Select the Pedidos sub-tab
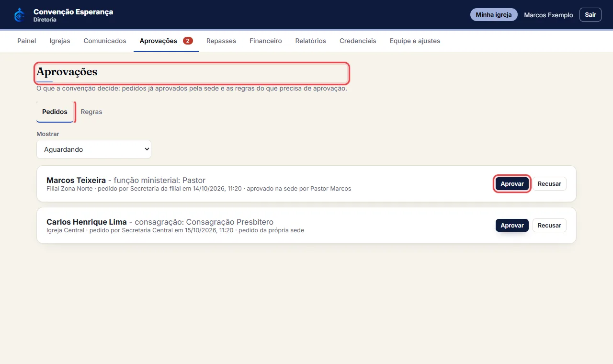This screenshot has height=364, width=613. [x=55, y=112]
